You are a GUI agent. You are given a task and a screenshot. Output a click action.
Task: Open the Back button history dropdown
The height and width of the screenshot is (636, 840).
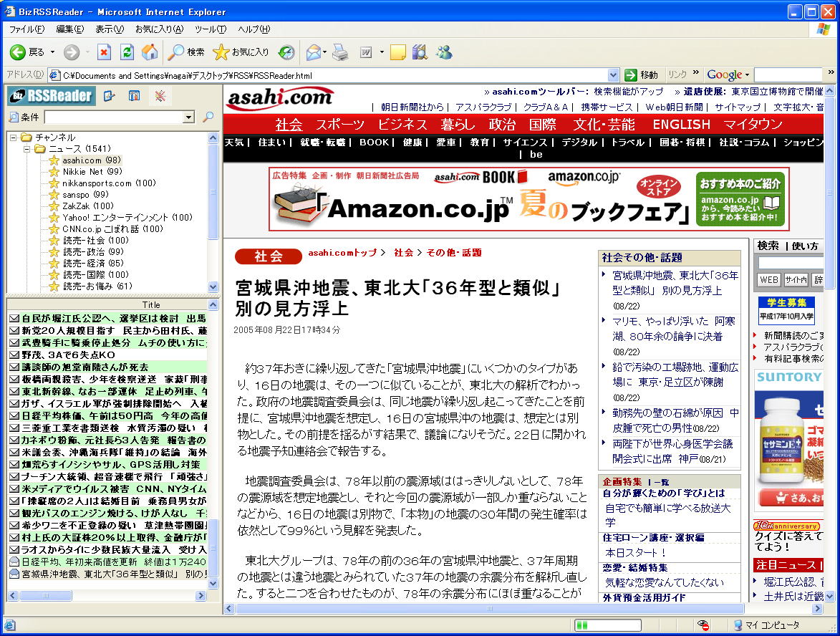52,52
